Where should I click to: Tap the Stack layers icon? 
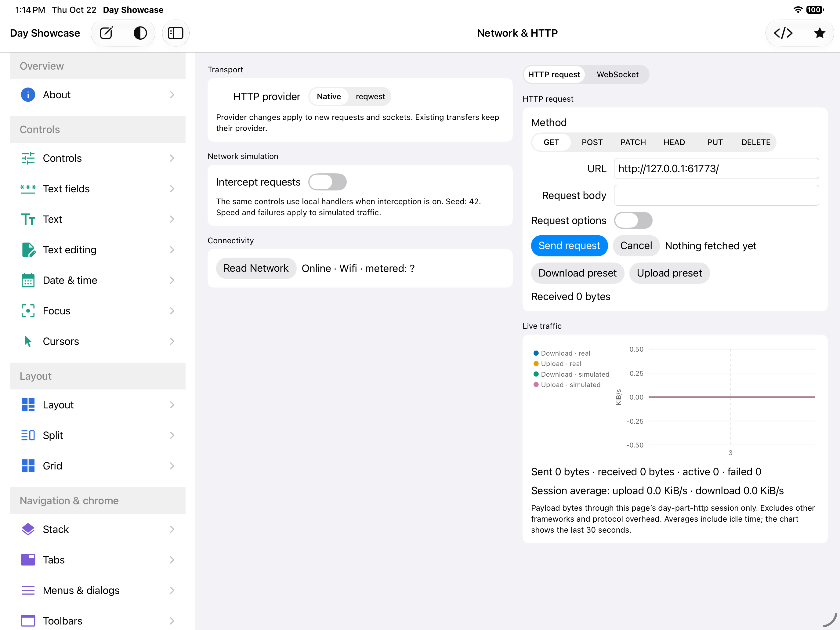(28, 529)
